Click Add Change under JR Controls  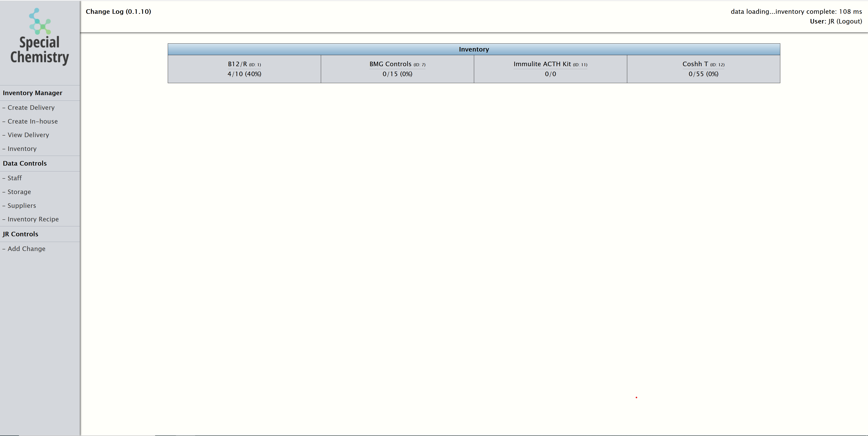pyautogui.click(x=26, y=248)
